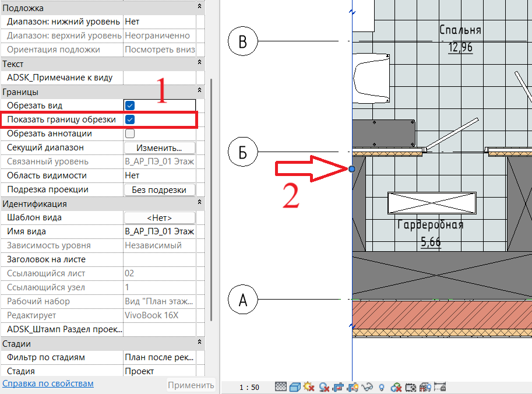This screenshot has width=532, height=394.
Task: Click the ADSK_Штамп Раздел проек... value field
Action: tap(160, 329)
